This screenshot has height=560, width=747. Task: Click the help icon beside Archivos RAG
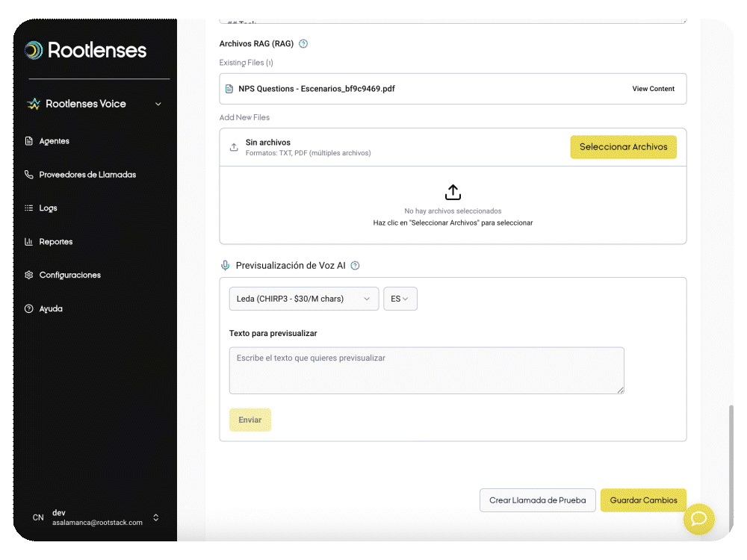pos(303,44)
